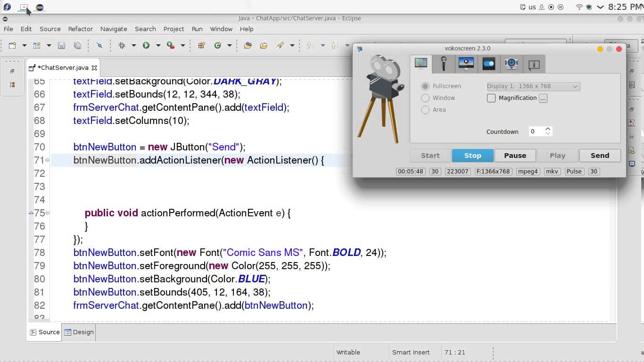Pause the vokoscreen recording
644x362 pixels.
tap(515, 155)
